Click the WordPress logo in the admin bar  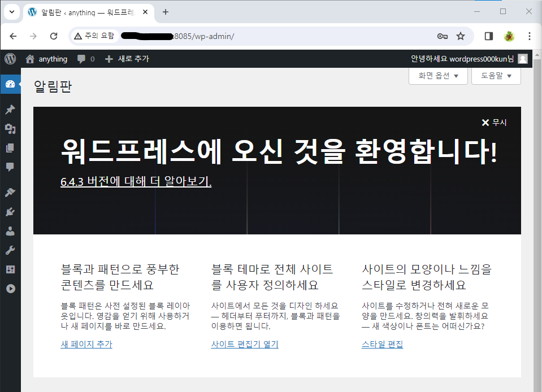pyautogui.click(x=10, y=59)
